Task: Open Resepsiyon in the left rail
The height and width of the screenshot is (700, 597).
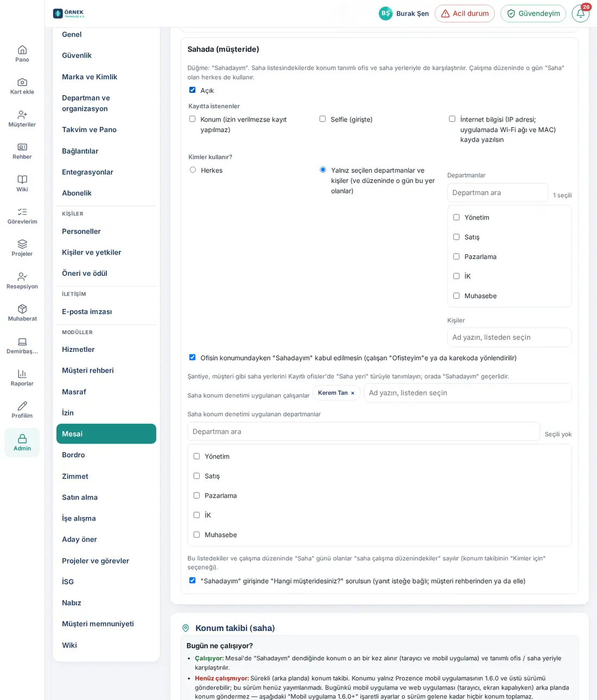Action: [x=22, y=280]
